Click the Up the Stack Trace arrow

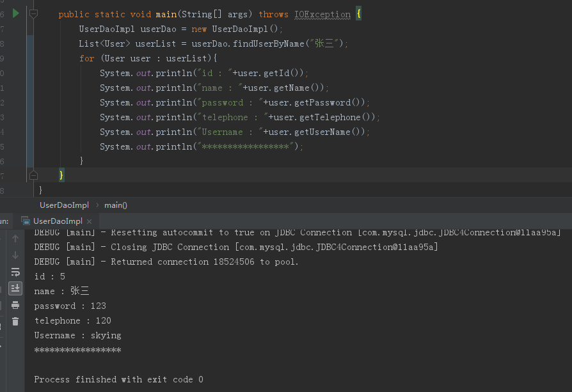15,239
